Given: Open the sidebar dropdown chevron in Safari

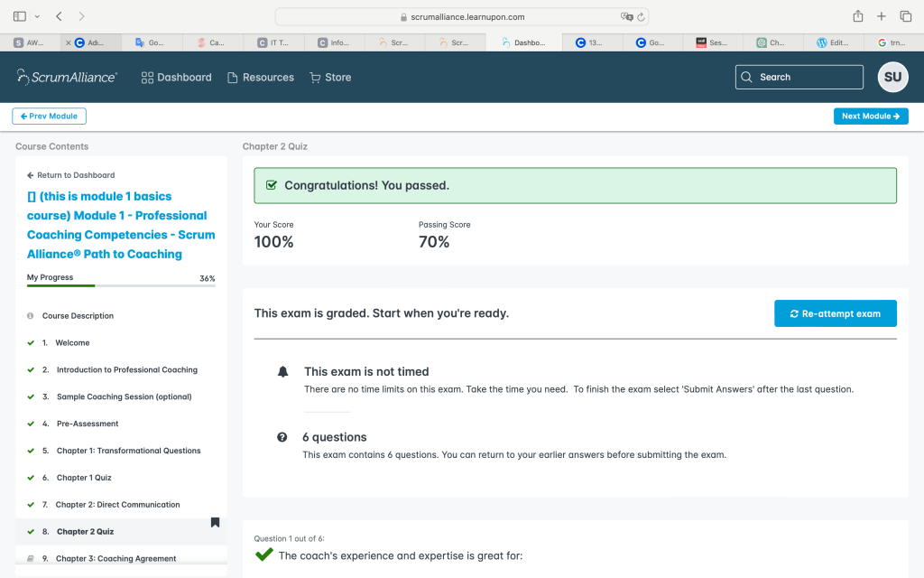Looking at the screenshot, I should (37, 16).
